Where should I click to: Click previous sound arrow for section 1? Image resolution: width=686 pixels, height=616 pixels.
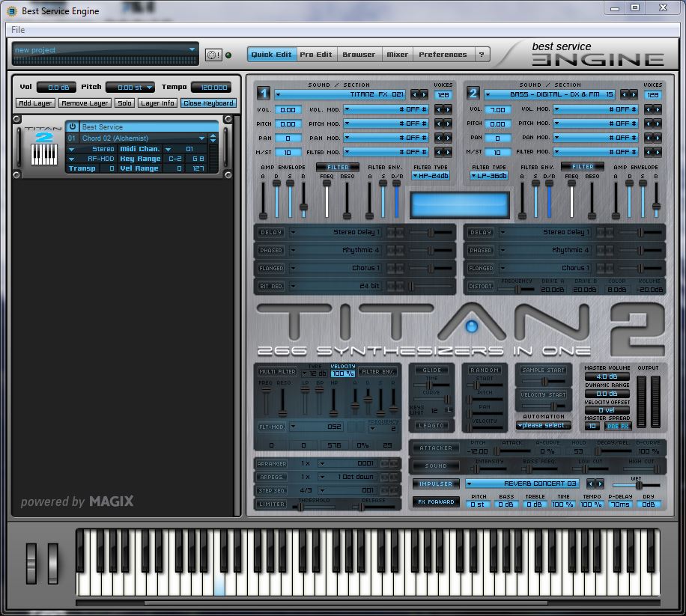415,94
